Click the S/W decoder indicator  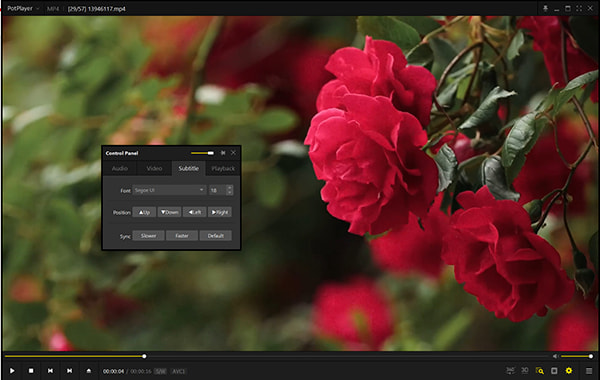click(x=161, y=371)
